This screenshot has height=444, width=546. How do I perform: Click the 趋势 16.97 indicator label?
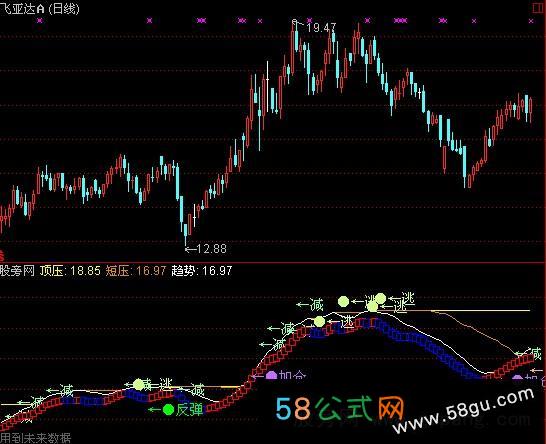pos(202,271)
